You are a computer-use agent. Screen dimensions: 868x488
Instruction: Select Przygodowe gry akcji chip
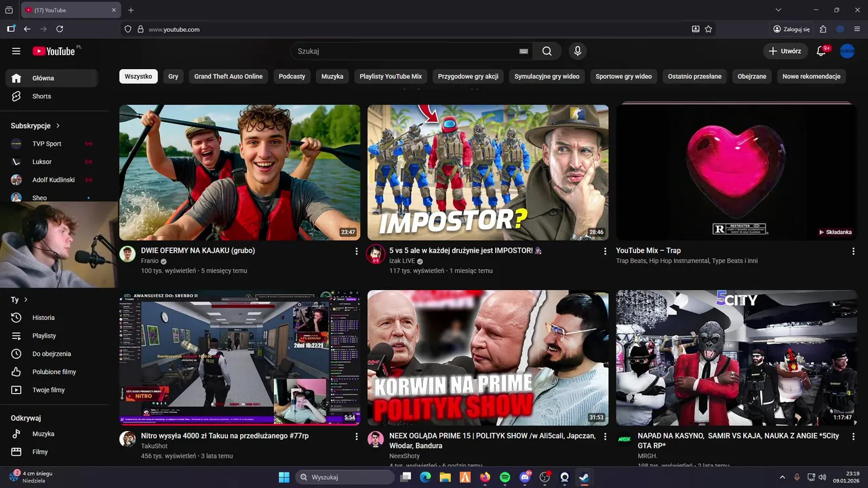(x=469, y=77)
